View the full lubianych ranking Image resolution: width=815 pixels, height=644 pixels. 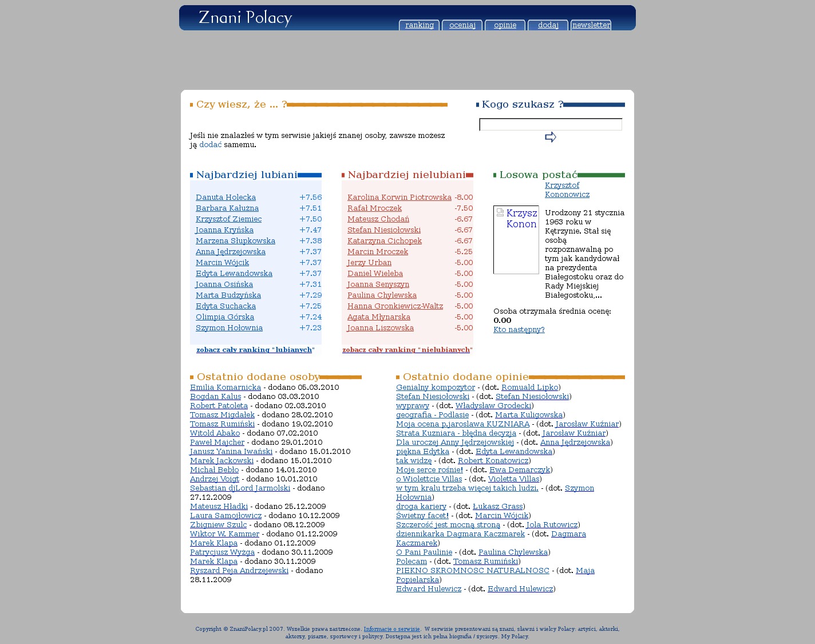tap(255, 350)
